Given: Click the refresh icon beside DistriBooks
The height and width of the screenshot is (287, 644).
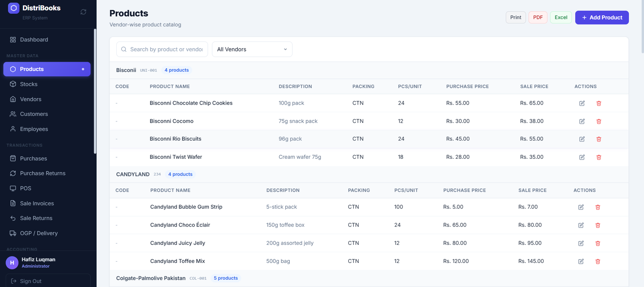Looking at the screenshot, I should click(x=83, y=12).
